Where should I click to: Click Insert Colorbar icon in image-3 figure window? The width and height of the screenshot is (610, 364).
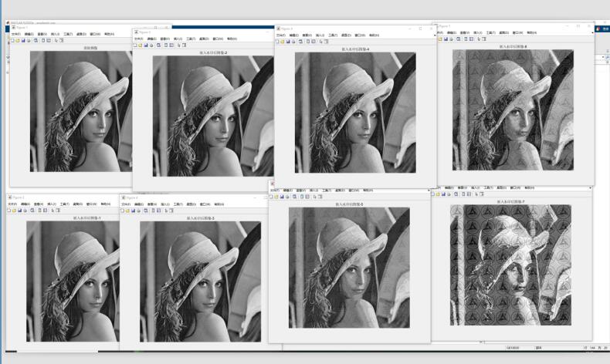(x=154, y=211)
